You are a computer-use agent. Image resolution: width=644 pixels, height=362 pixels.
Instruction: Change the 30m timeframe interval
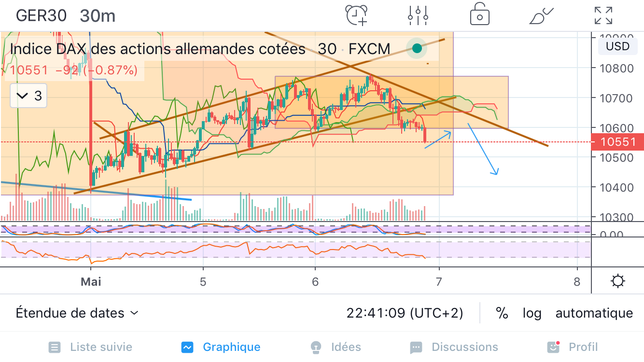click(98, 15)
